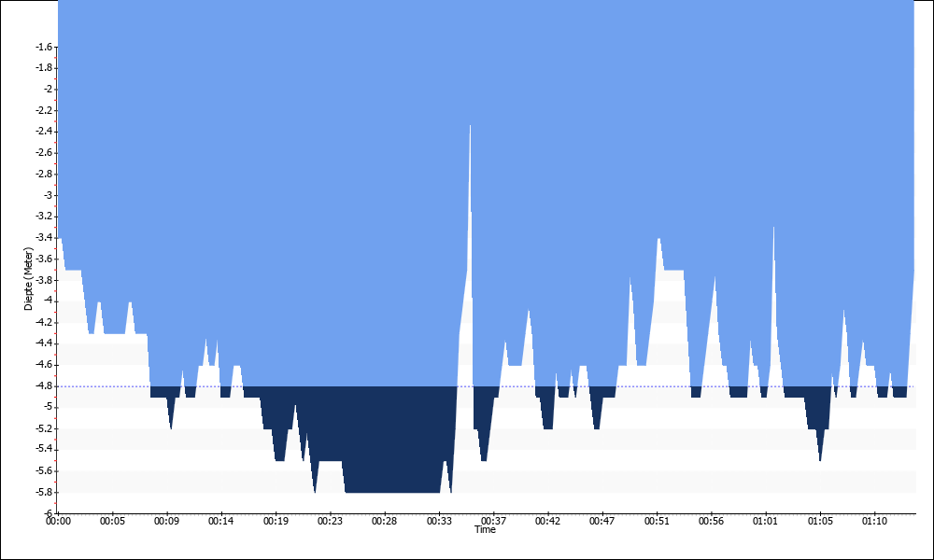Click the -5 depth axis label
This screenshot has width=934, height=560.
click(49, 407)
